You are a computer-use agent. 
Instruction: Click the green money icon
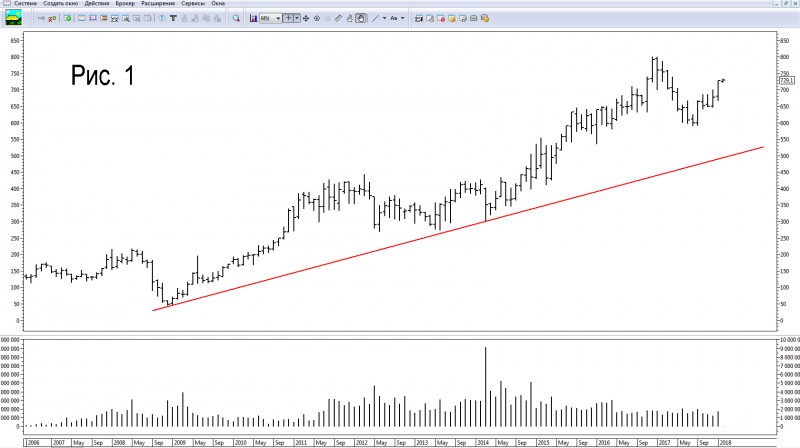coord(67,18)
